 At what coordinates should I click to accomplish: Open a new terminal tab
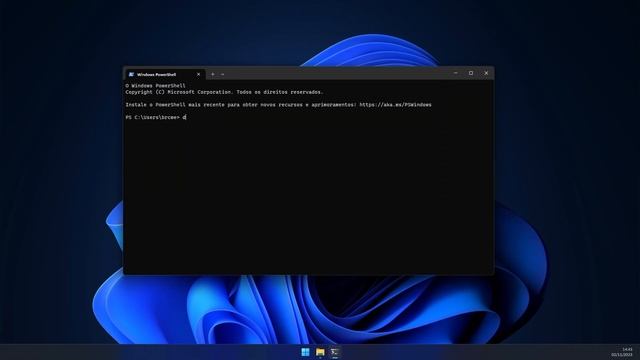(213, 74)
